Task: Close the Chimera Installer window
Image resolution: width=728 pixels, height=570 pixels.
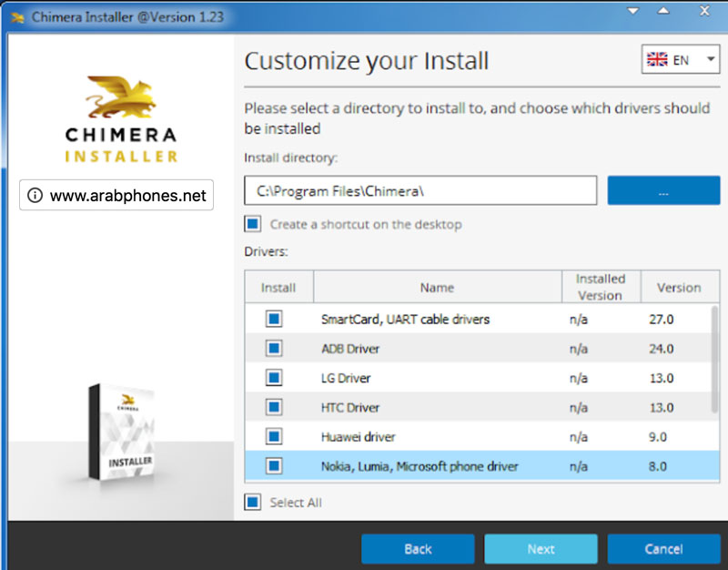Action: pyautogui.click(x=704, y=10)
